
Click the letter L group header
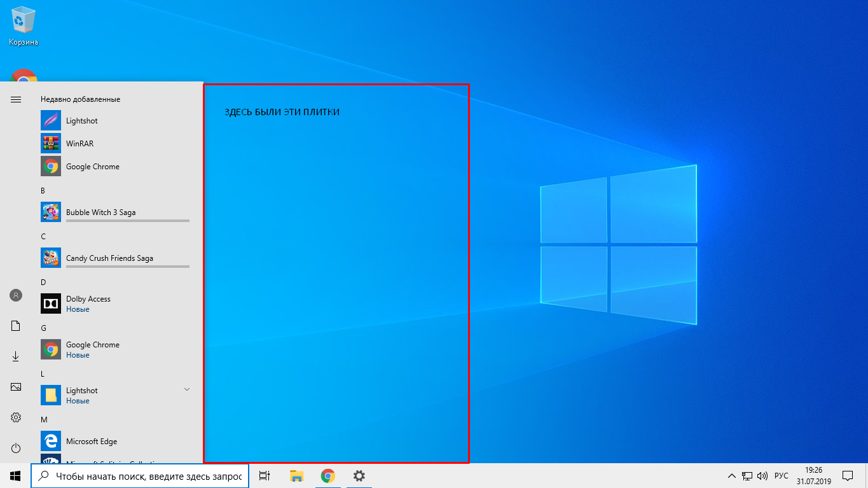coord(43,373)
